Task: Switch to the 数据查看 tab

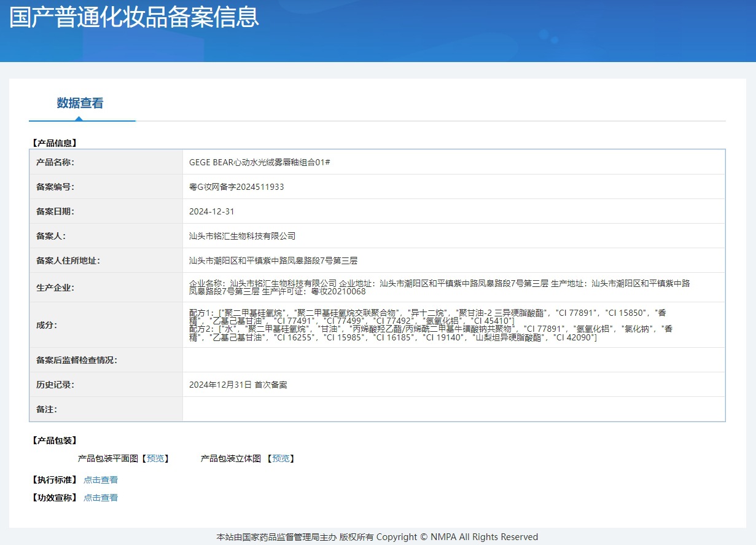Action: click(x=80, y=103)
